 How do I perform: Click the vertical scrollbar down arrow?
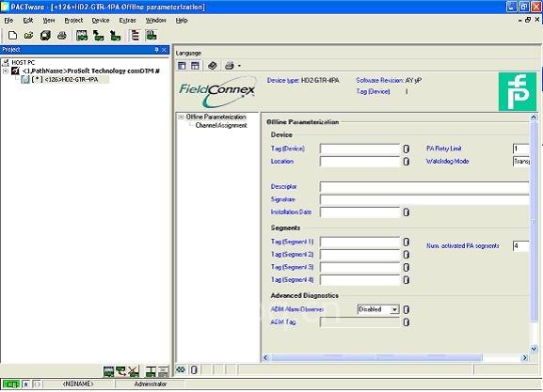(x=534, y=349)
